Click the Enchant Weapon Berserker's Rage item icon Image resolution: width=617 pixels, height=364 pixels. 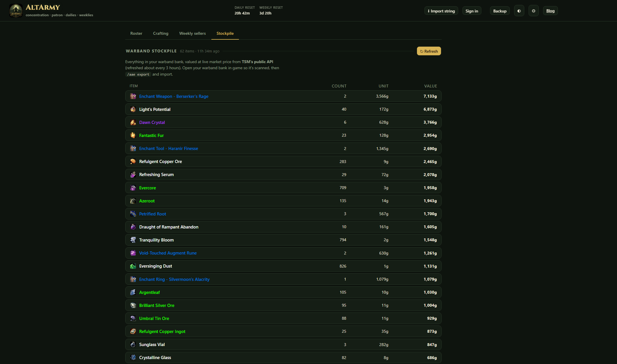(x=133, y=96)
